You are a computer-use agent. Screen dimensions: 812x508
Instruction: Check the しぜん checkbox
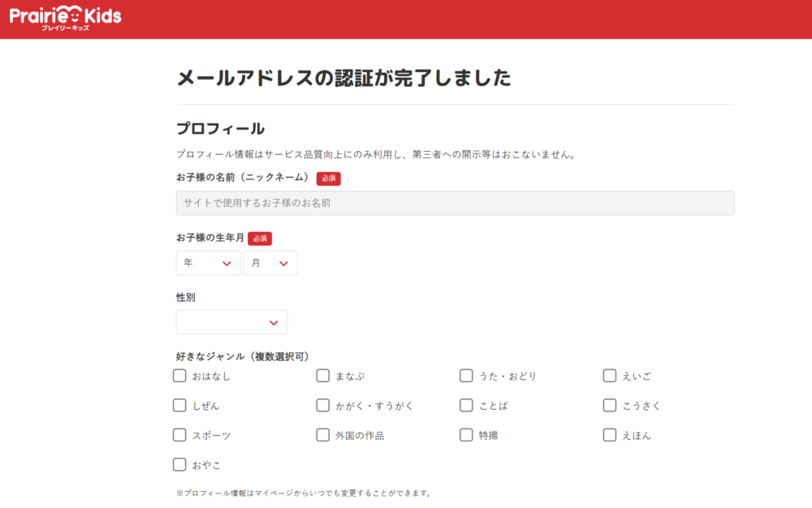pyautogui.click(x=179, y=405)
